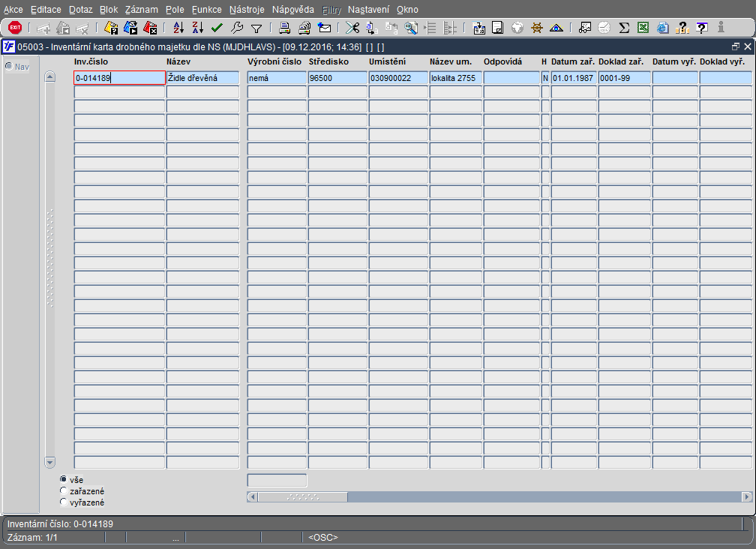
Task: Click the empty Odpovídá field in first row
Action: point(511,77)
